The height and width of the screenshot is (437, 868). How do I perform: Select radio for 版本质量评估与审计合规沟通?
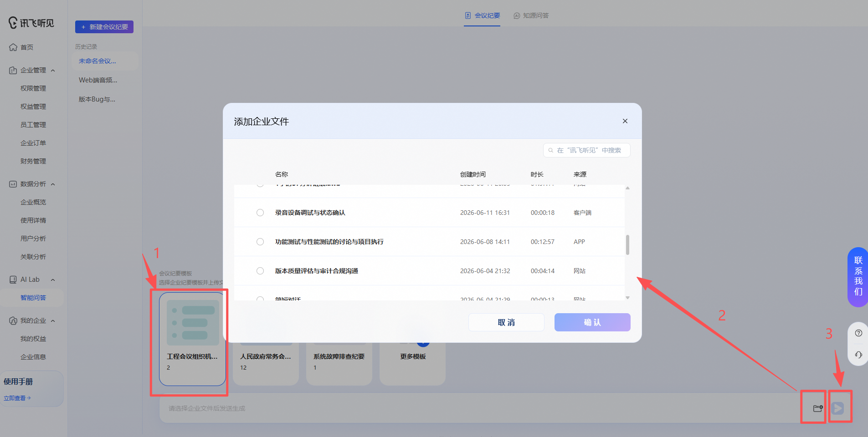[260, 271]
